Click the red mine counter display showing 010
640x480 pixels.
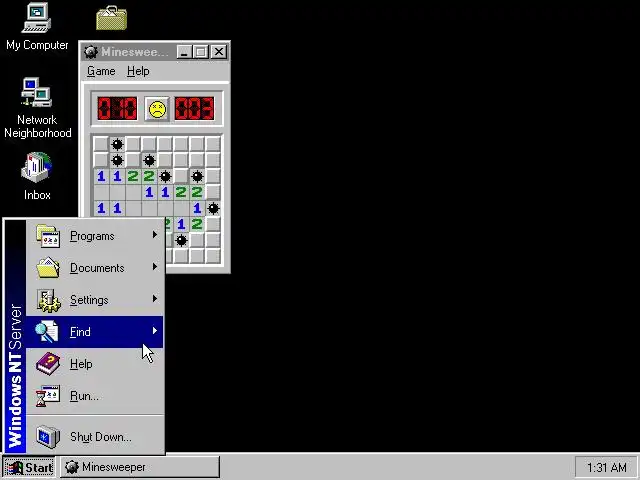[x=117, y=109]
